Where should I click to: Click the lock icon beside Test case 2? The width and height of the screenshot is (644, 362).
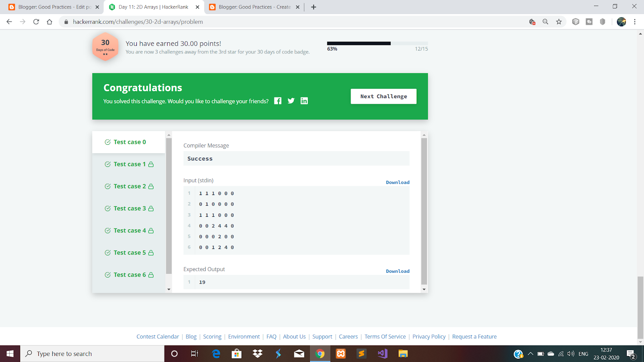(x=151, y=186)
